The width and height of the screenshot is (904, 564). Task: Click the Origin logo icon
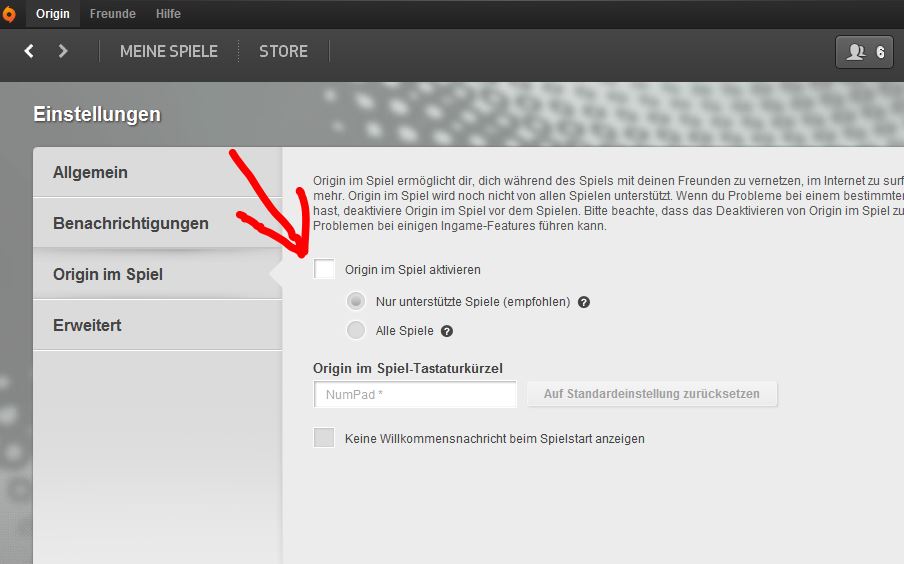pos(9,14)
